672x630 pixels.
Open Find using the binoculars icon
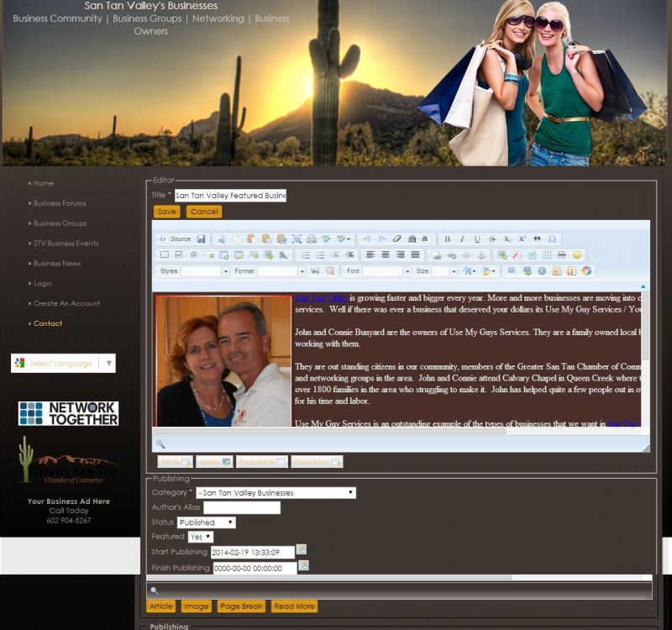pos(412,239)
